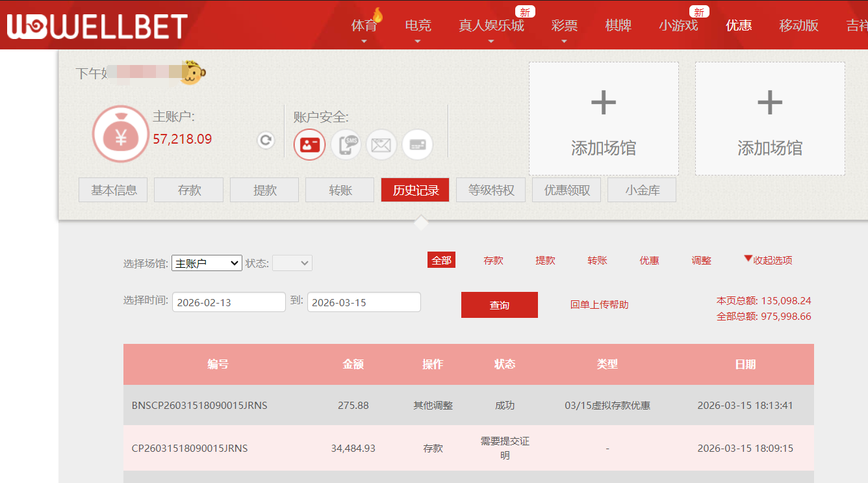Screen dimensions: 868x483
Task: Select the 存款 transaction filter
Action: [x=493, y=260]
